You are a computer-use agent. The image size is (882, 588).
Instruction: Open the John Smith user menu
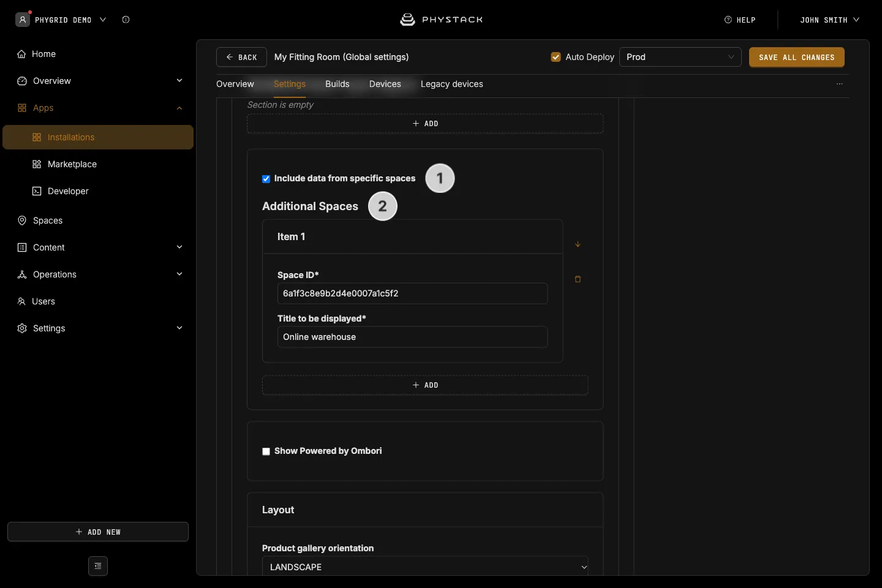(830, 20)
